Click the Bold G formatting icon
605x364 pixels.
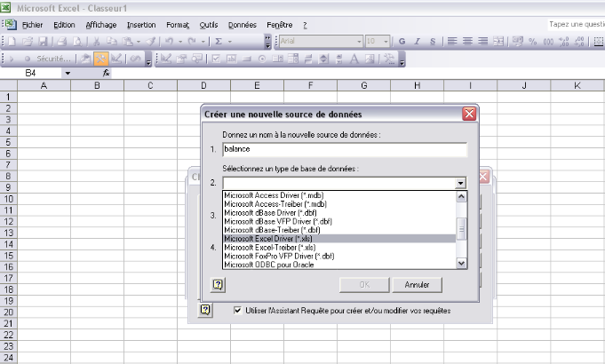tap(402, 42)
